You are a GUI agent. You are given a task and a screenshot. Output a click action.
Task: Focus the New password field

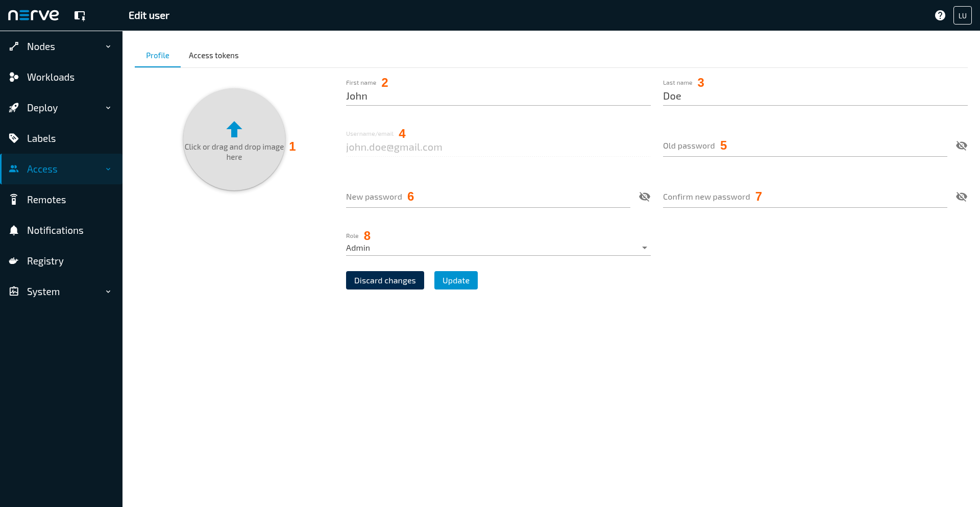coord(488,197)
